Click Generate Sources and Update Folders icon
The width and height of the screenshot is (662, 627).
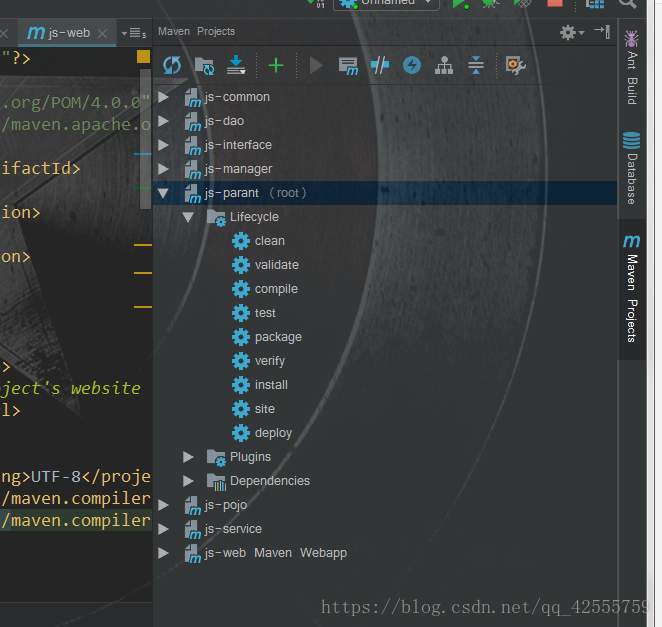click(x=204, y=66)
